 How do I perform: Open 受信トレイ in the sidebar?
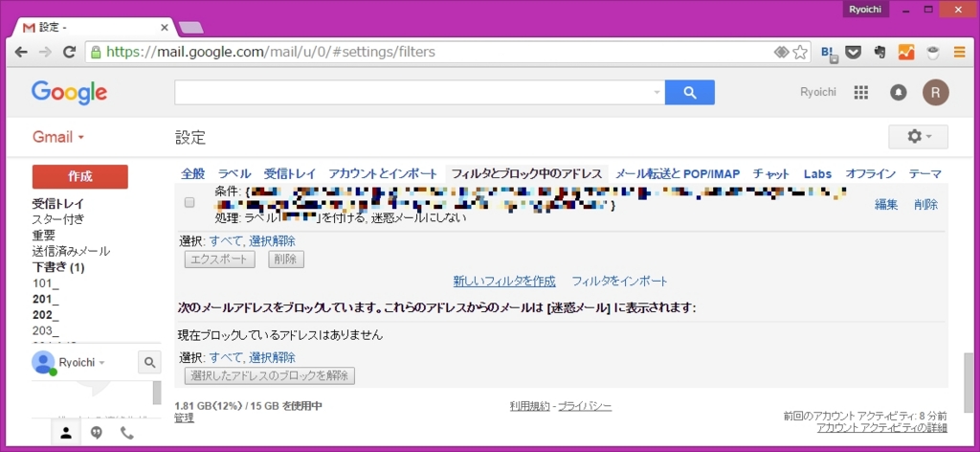tap(58, 203)
